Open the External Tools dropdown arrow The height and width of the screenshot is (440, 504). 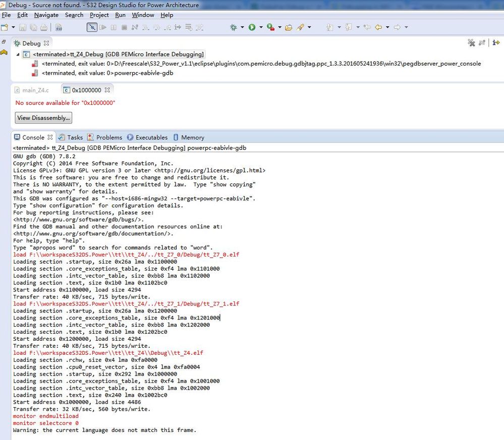coord(279,27)
